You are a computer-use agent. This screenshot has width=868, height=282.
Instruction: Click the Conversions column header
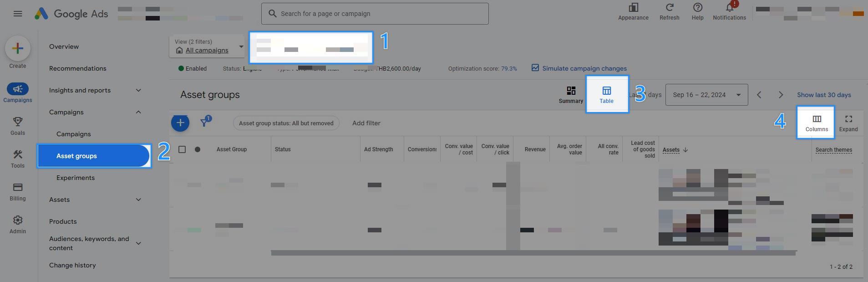point(422,149)
